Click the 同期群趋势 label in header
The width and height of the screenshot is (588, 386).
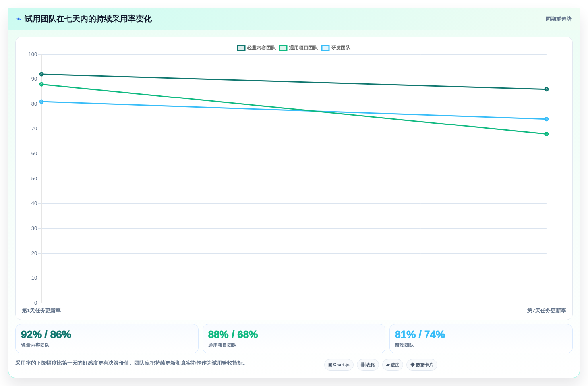point(559,19)
